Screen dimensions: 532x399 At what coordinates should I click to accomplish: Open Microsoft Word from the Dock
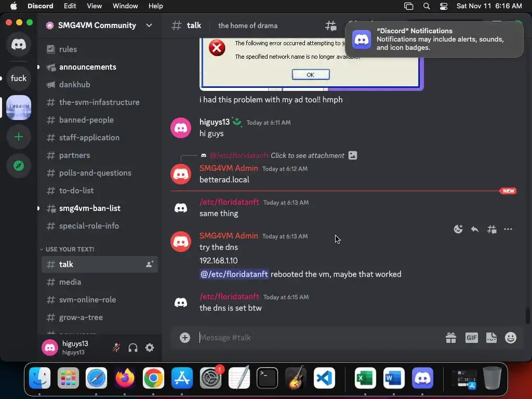pos(394,378)
